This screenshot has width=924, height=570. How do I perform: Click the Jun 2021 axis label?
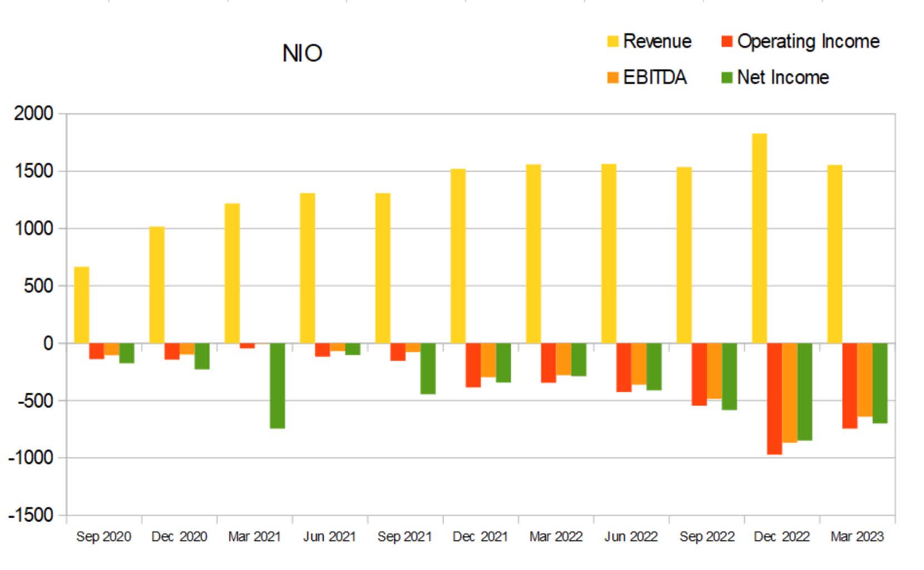pos(329,537)
